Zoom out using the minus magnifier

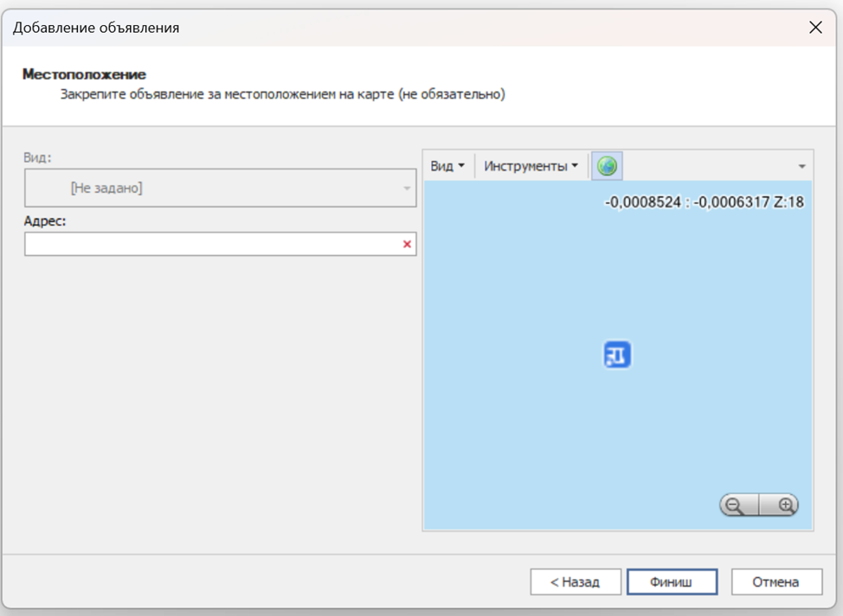click(x=735, y=505)
